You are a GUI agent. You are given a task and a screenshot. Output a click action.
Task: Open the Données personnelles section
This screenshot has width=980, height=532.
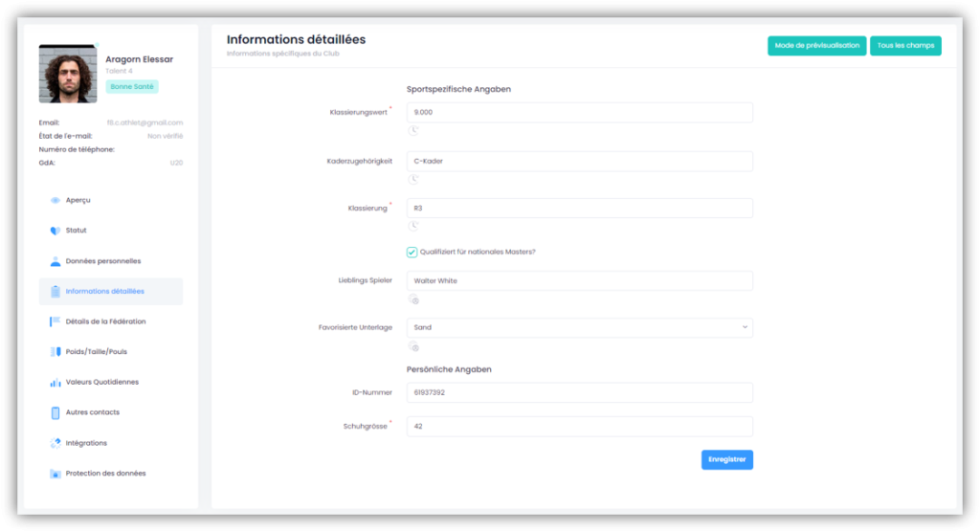[102, 261]
